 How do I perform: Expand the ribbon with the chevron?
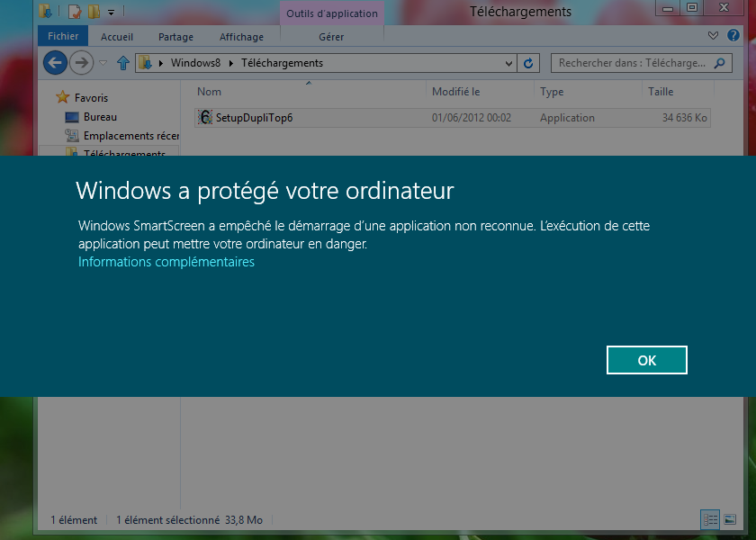(713, 35)
